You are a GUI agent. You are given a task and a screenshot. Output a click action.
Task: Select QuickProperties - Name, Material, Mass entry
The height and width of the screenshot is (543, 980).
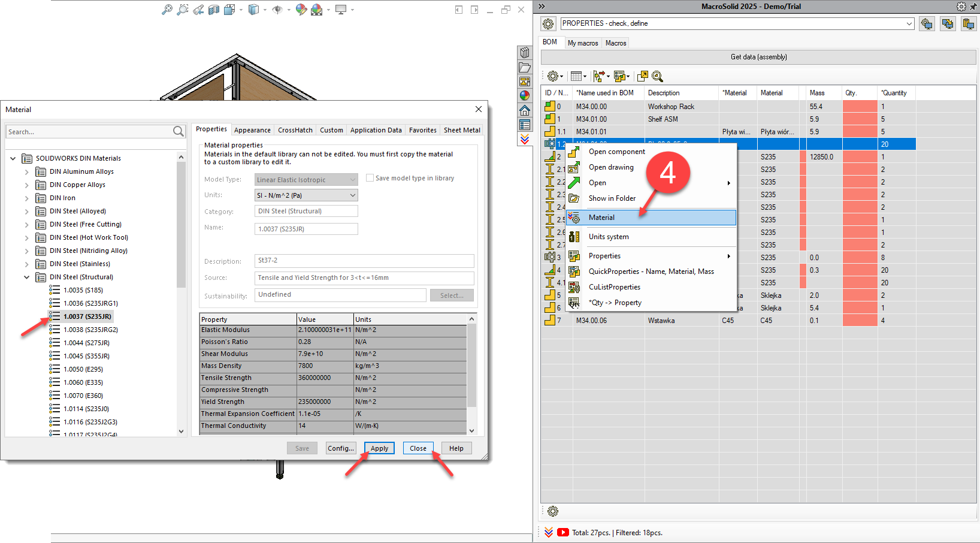click(651, 271)
